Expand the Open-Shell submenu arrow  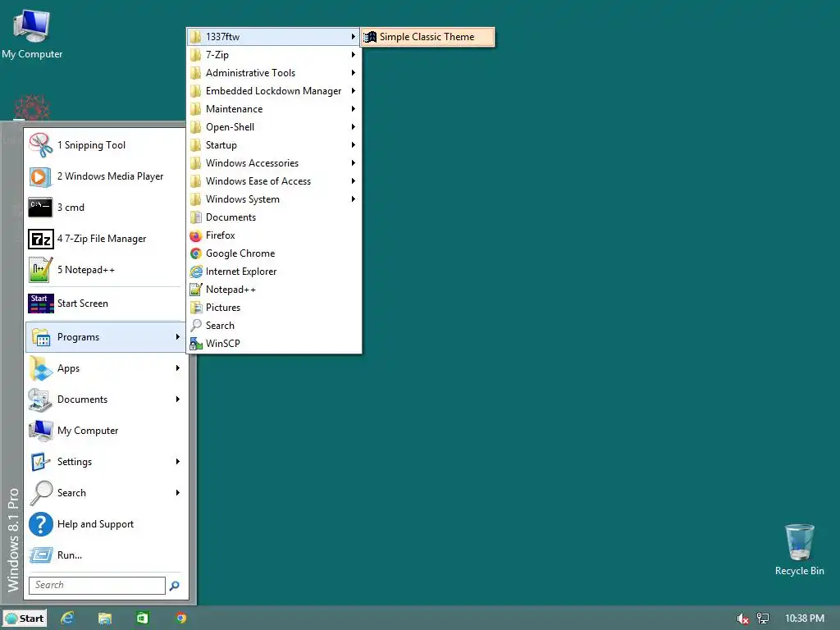pos(353,127)
